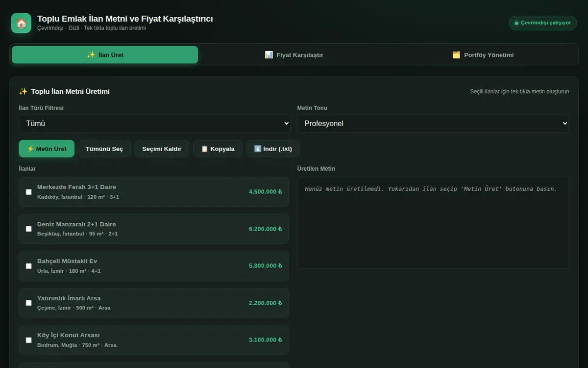Download text with İndir (.txt) button
The image size is (588, 368).
coord(273,149)
